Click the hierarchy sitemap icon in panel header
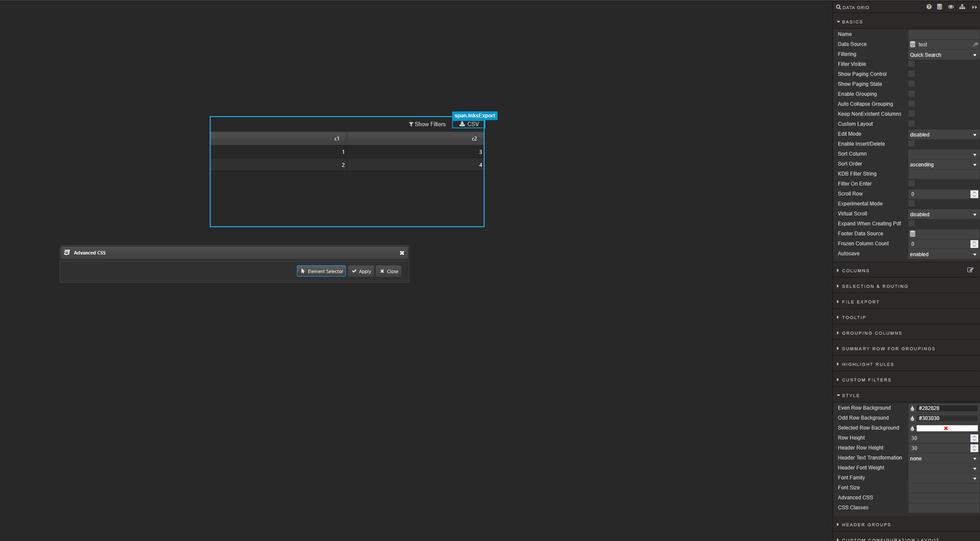 (962, 7)
